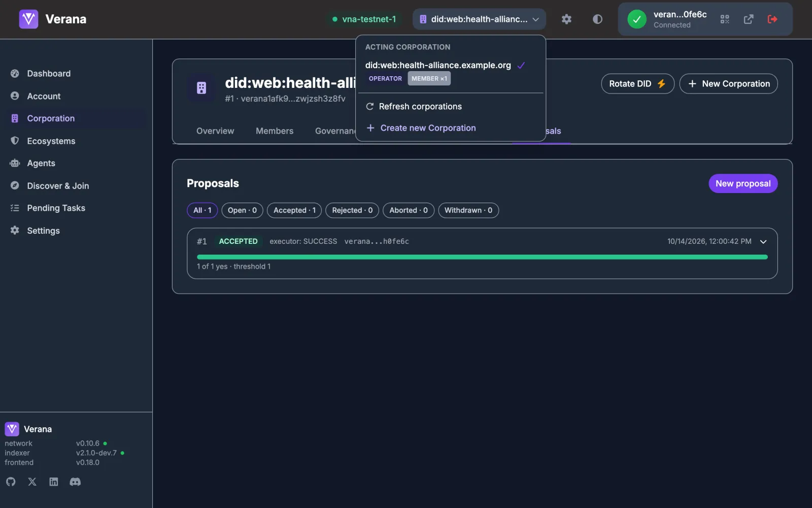Open GitHub link in footer

[x=11, y=482]
